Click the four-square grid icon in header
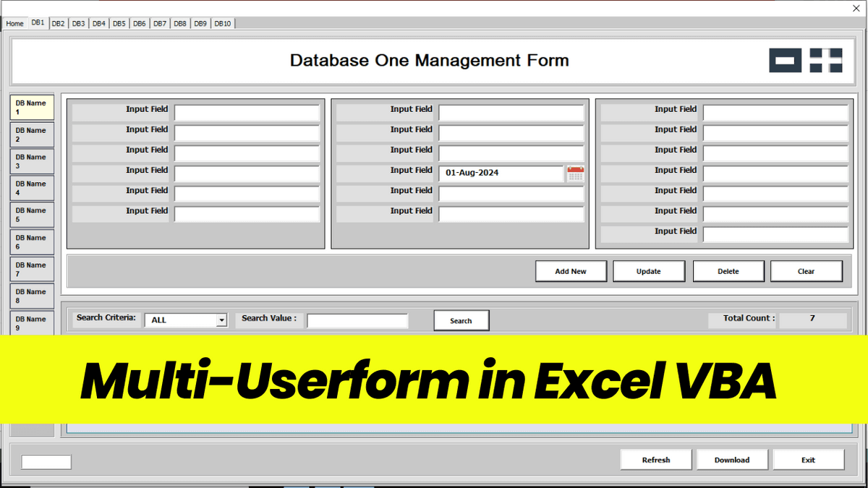This screenshot has height=488, width=868. 825,61
